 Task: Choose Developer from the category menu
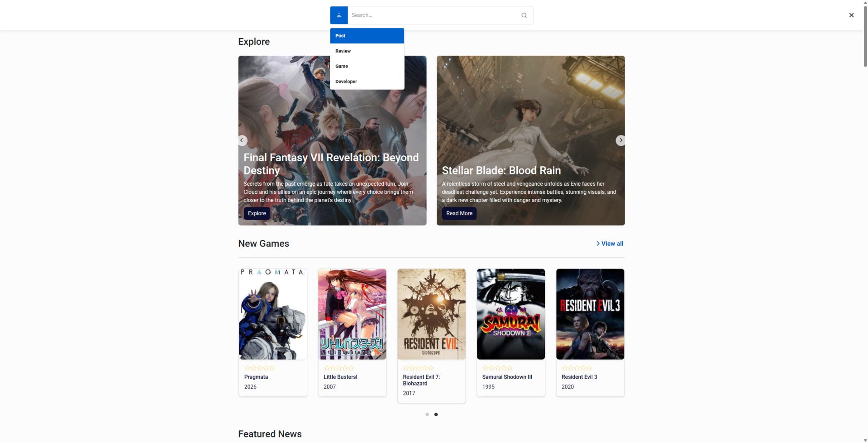[x=367, y=82]
